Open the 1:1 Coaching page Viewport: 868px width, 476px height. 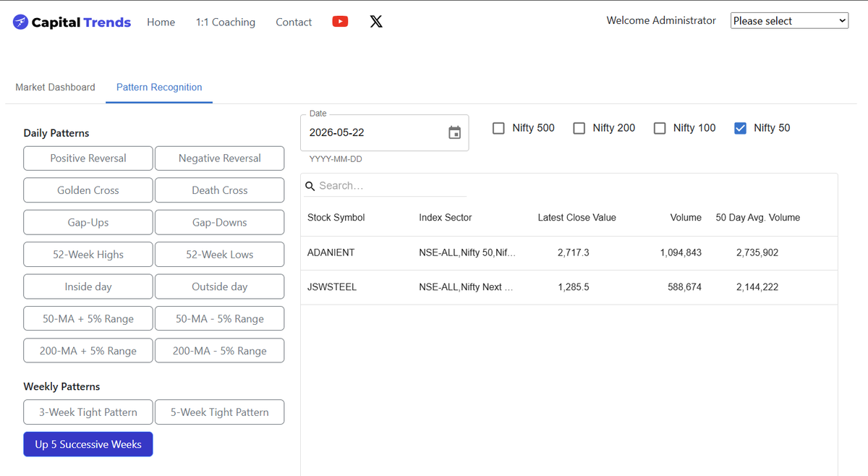pyautogui.click(x=226, y=22)
